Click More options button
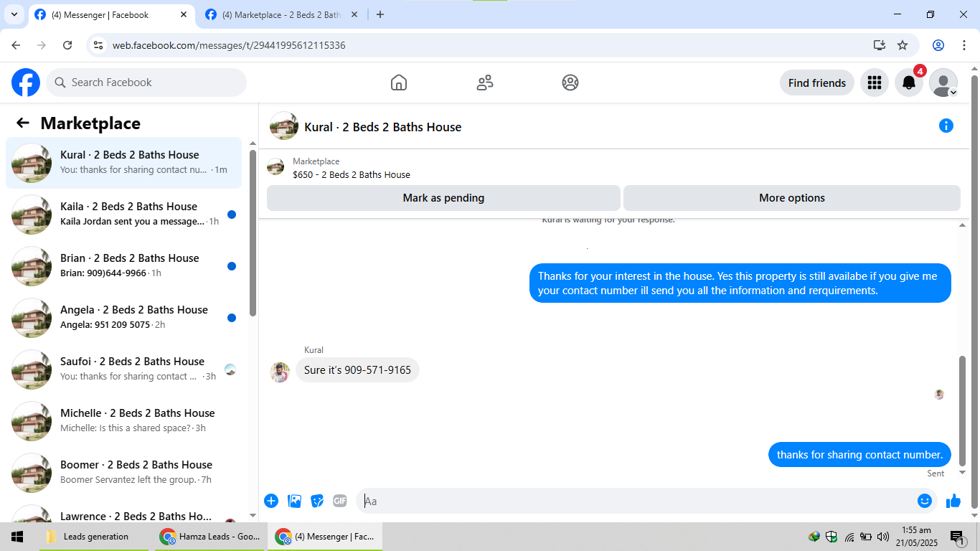The width and height of the screenshot is (980, 551). pyautogui.click(x=792, y=198)
